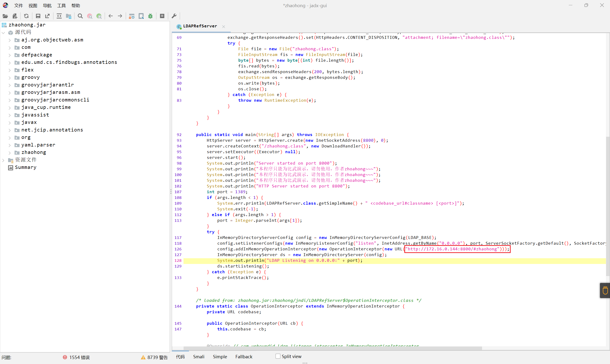Expand the javassist package
Viewport: 610px width, 364px height.
point(10,115)
